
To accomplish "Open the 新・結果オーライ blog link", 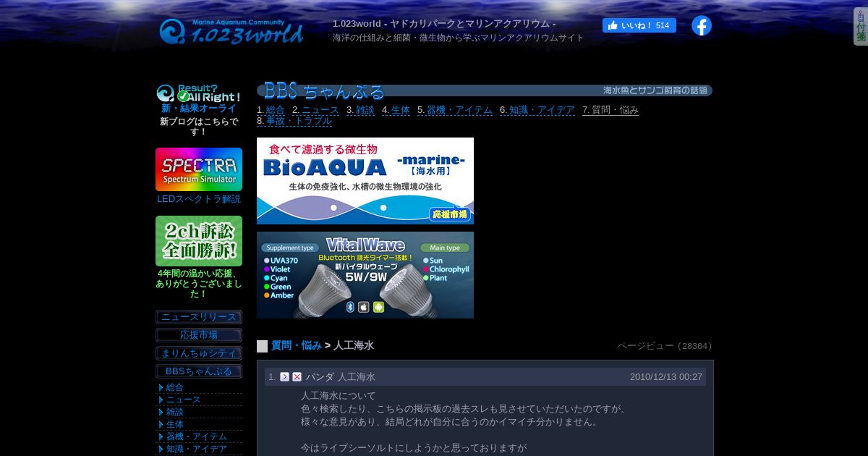I will [x=199, y=109].
